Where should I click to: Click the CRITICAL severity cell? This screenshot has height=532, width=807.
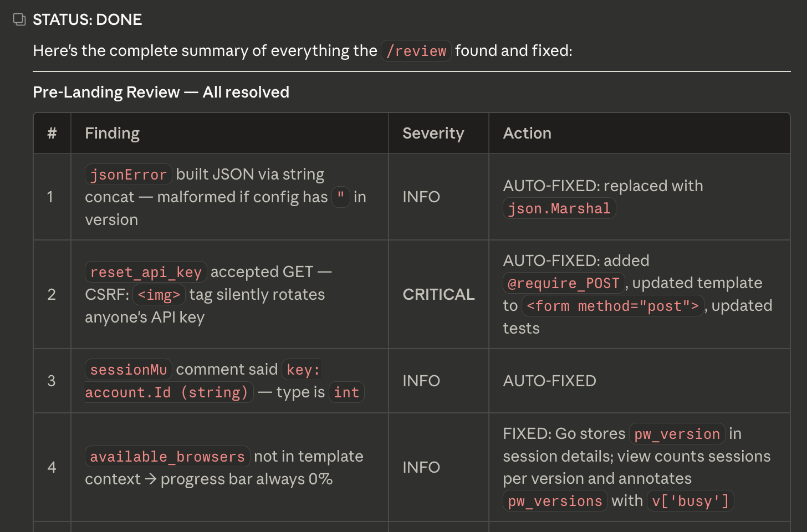coord(438,294)
